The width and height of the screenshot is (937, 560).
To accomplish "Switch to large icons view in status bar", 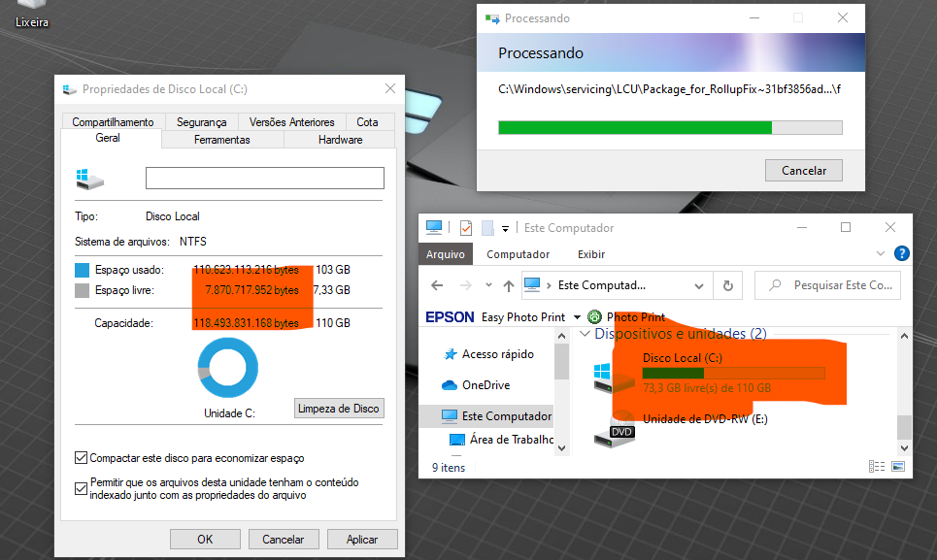I will (898, 466).
